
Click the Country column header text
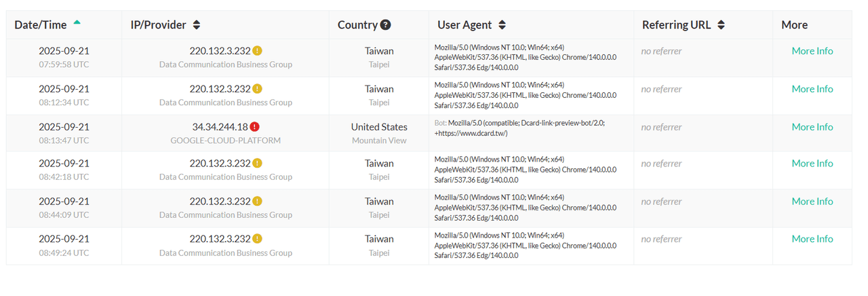point(357,25)
